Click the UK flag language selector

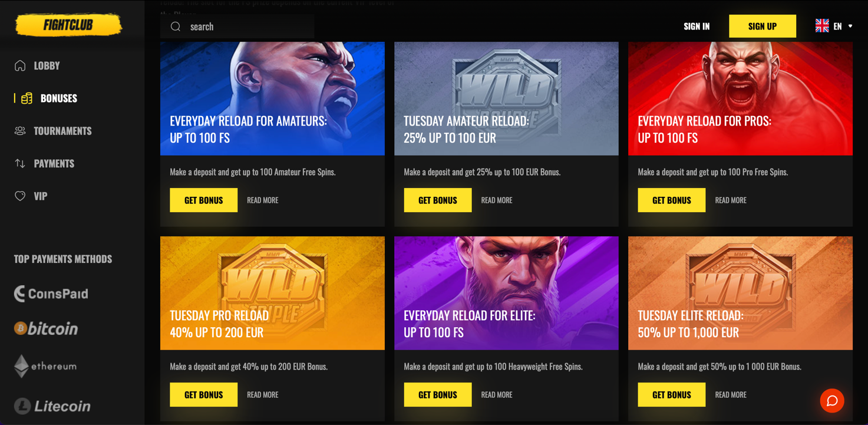tap(822, 26)
